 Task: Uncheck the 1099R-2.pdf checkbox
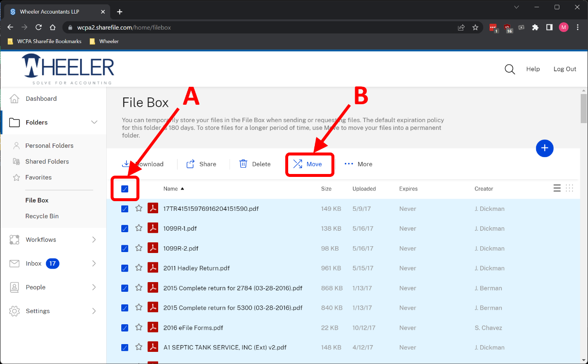tap(125, 248)
